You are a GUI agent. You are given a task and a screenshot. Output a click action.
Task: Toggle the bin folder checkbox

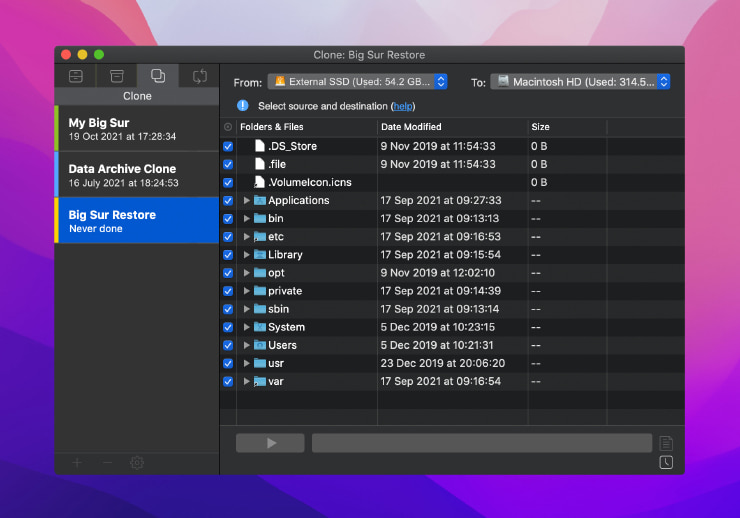click(x=228, y=218)
